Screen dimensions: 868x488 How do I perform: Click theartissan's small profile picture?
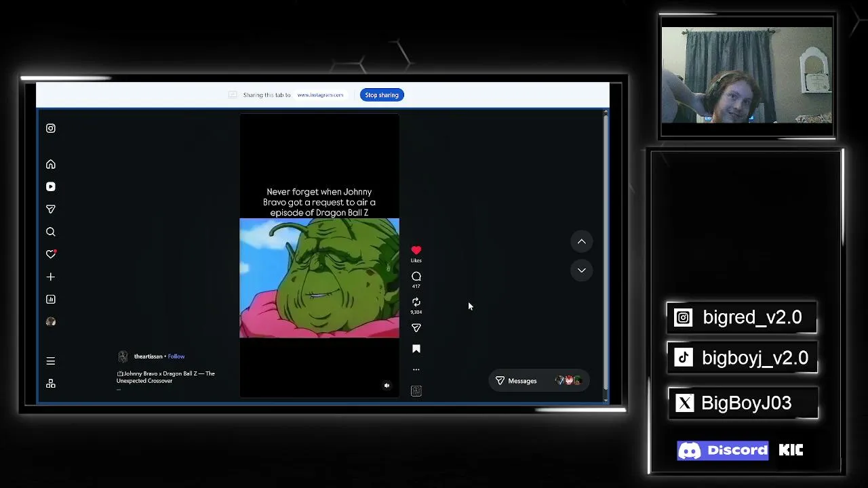pyautogui.click(x=123, y=357)
